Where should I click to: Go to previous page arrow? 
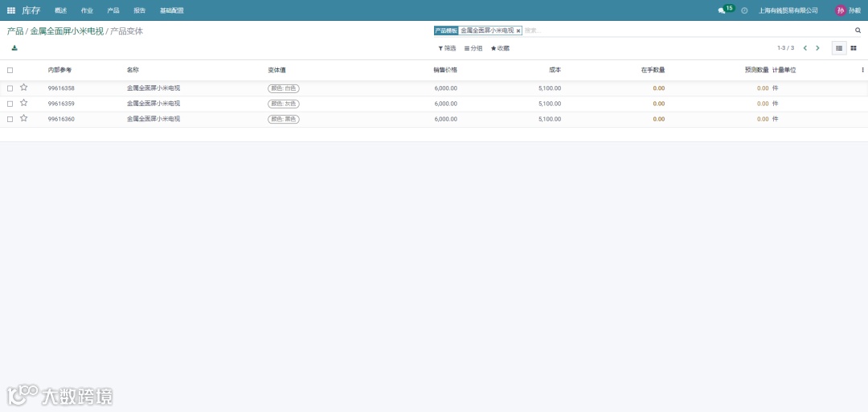pos(805,48)
